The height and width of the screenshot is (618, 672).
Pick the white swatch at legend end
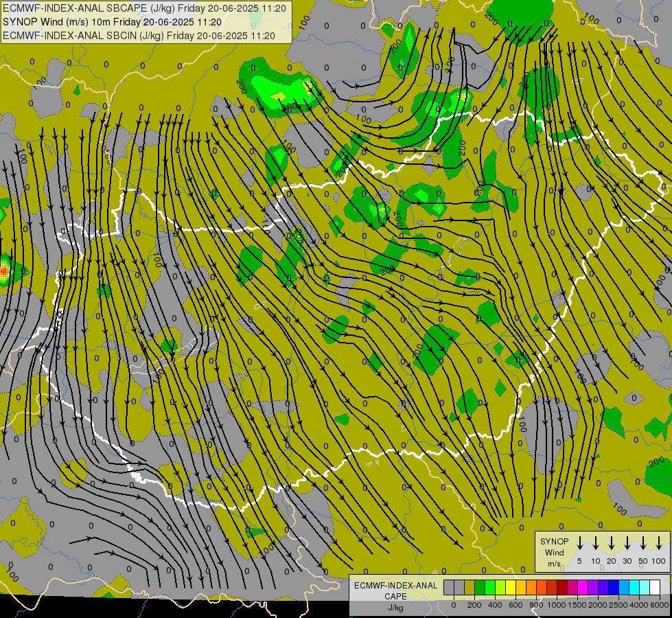click(654, 587)
